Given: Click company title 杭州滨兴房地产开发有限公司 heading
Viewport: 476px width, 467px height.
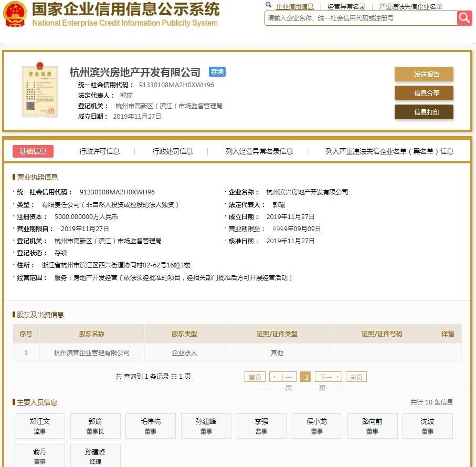Looking at the screenshot, I should coord(135,72).
